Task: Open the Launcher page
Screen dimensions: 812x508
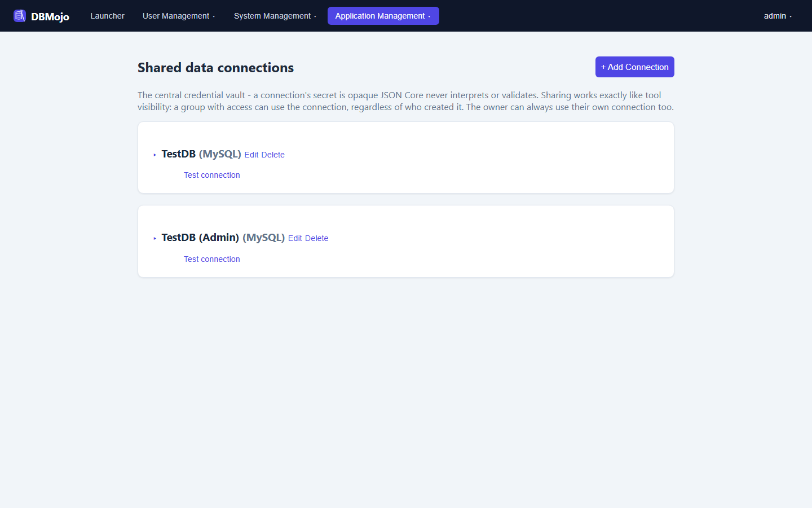Action: pos(107,16)
